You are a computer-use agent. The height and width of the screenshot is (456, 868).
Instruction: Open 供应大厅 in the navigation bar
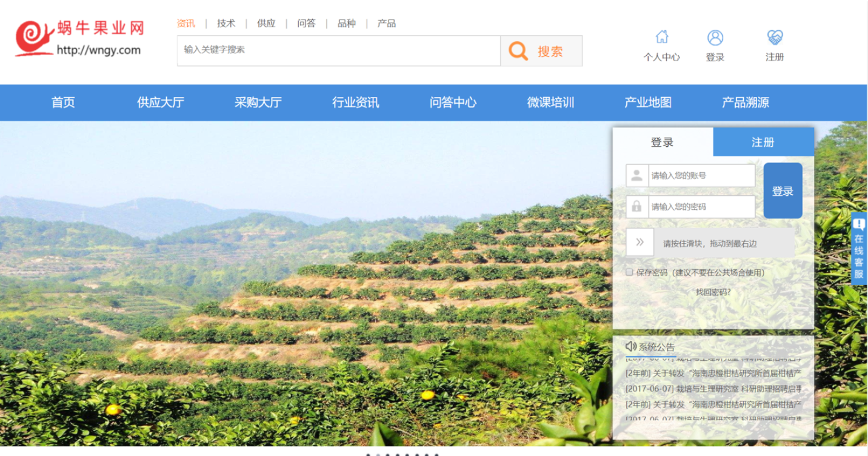click(x=161, y=102)
